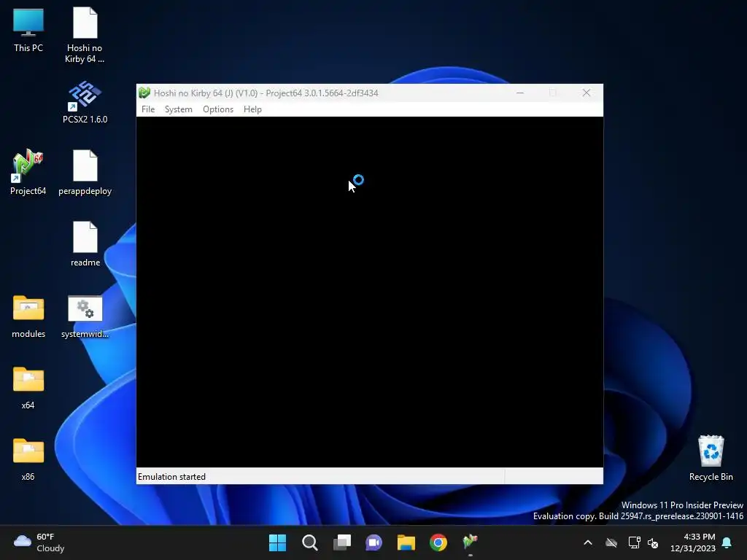Select the x86 folder icon
Viewport: 747px width, 560px height.
pos(28,459)
